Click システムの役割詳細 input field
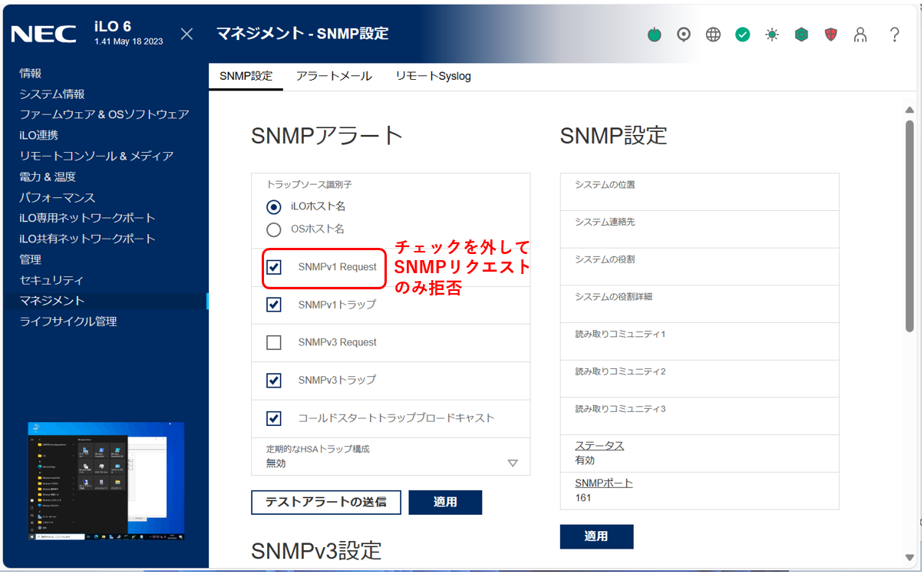This screenshot has width=924, height=574. 699,304
